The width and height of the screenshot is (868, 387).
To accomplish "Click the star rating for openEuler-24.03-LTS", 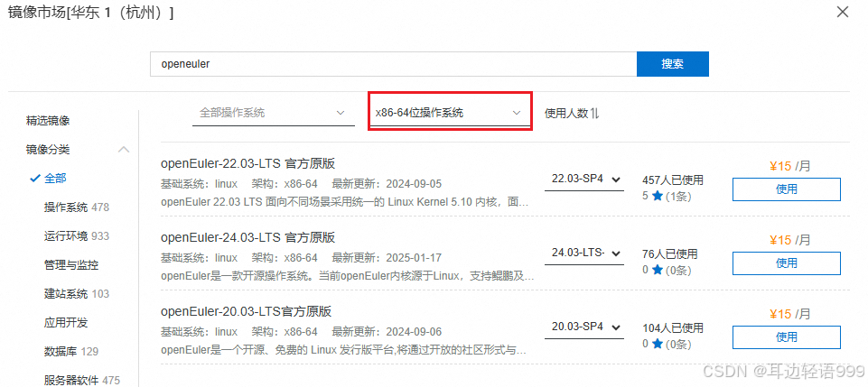I will click(667, 270).
